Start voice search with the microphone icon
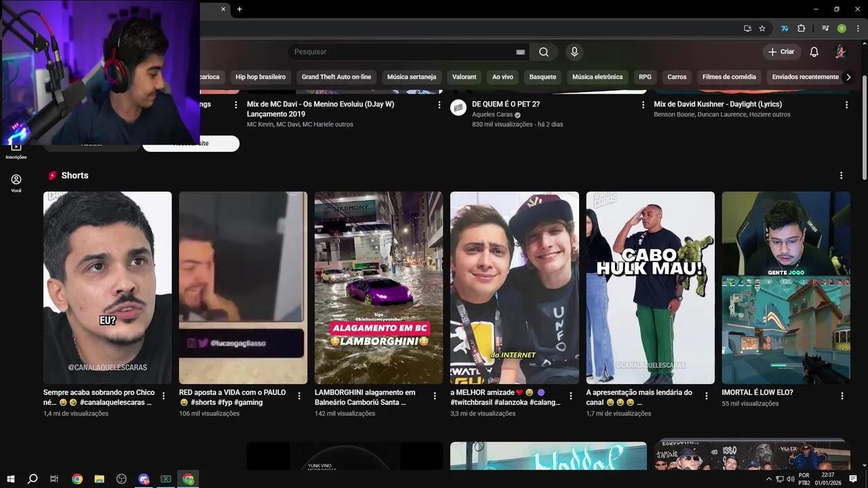The height and width of the screenshot is (488, 868). click(574, 52)
